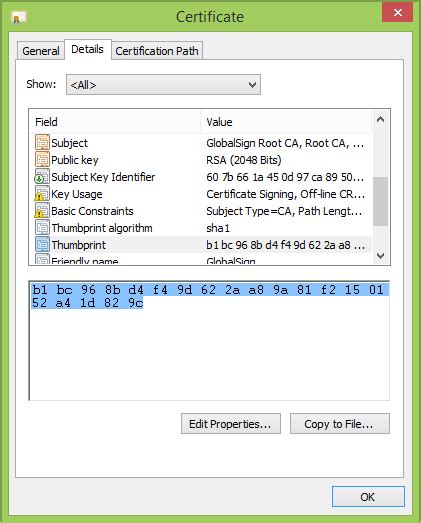421x523 pixels.
Task: Click the Subject Type=CA value
Action: [284, 211]
